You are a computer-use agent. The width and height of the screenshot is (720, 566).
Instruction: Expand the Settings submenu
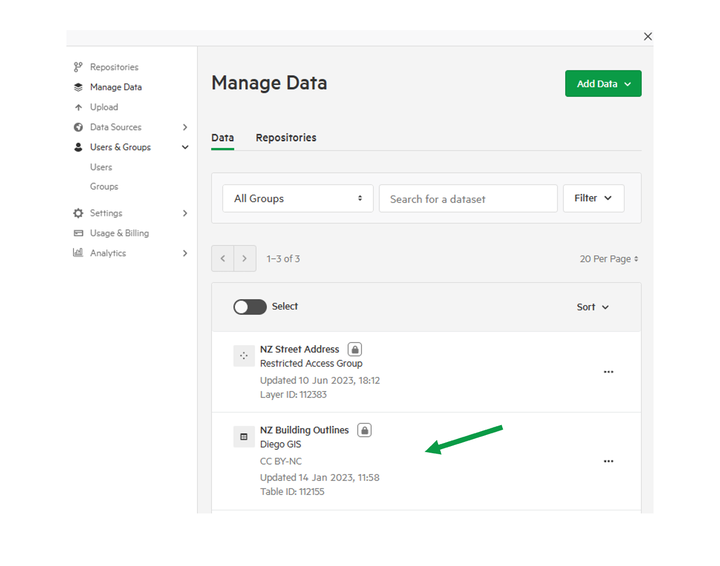point(185,213)
